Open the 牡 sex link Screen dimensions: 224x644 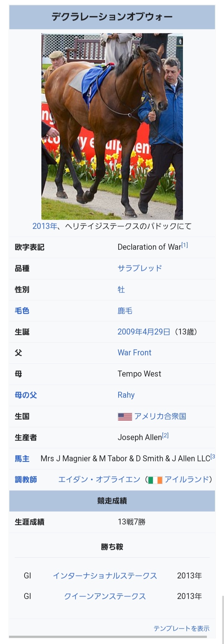(x=121, y=289)
